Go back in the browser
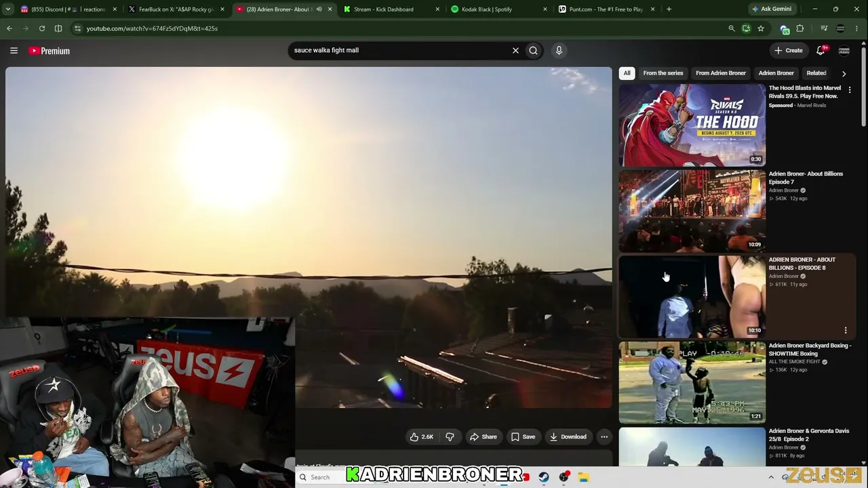This screenshot has width=868, height=488. pos(9,28)
